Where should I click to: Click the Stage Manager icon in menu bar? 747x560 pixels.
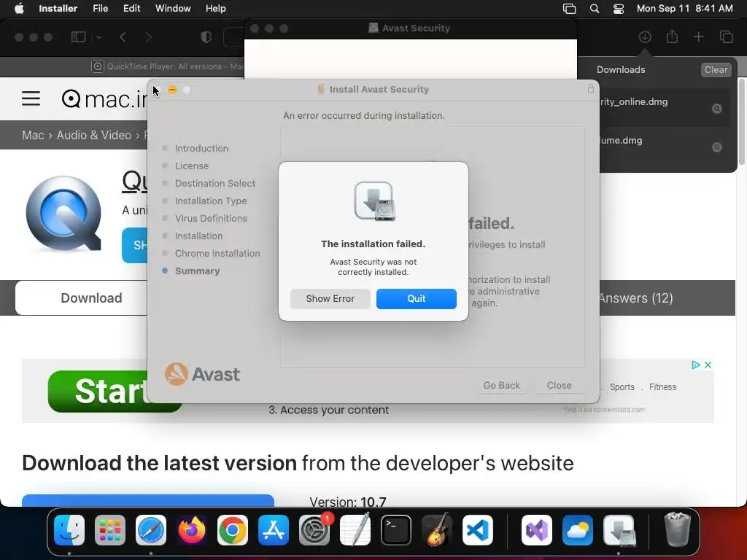pos(569,9)
